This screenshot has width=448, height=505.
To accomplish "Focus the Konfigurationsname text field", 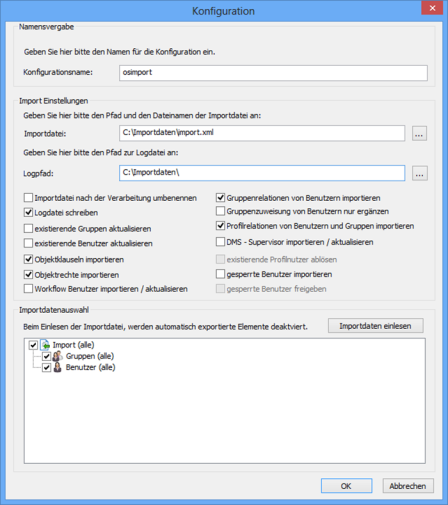I will tap(273, 73).
